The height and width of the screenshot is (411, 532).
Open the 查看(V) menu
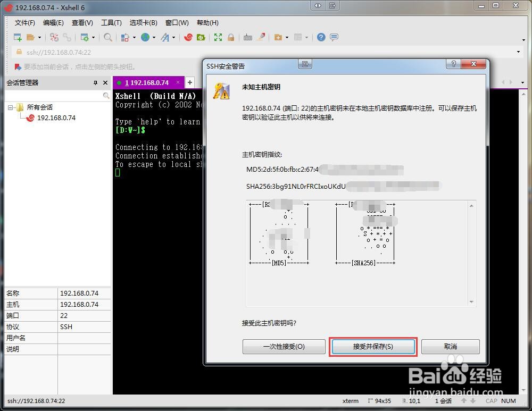(82, 23)
